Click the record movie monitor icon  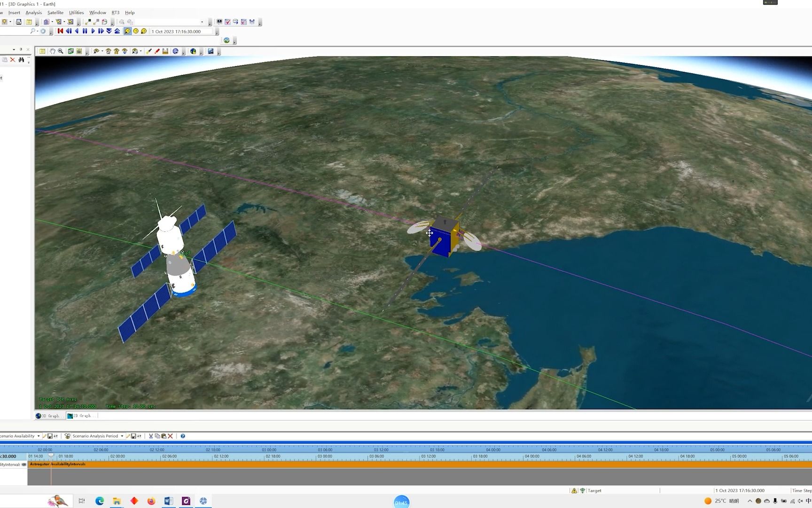(211, 51)
